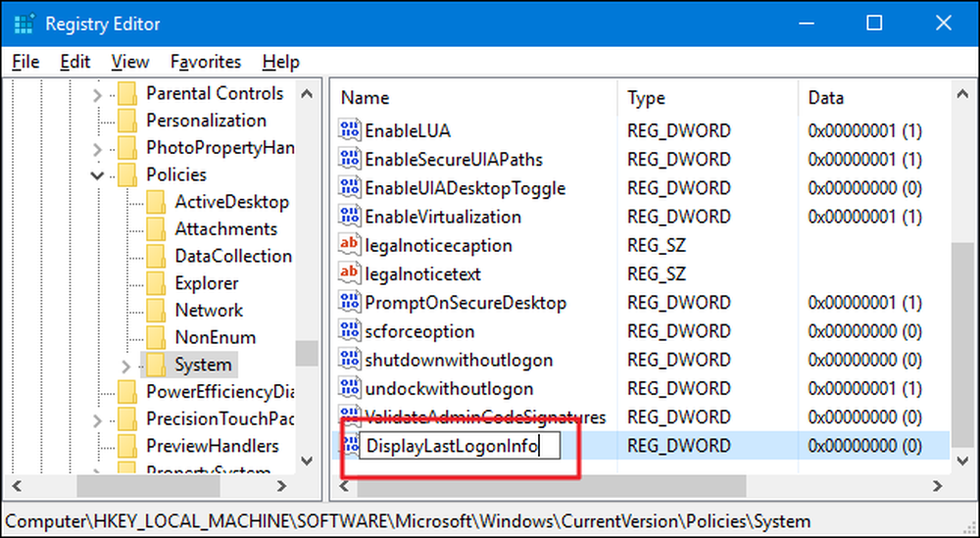Click the DataCollection folder icon
The image size is (980, 538).
point(156,256)
